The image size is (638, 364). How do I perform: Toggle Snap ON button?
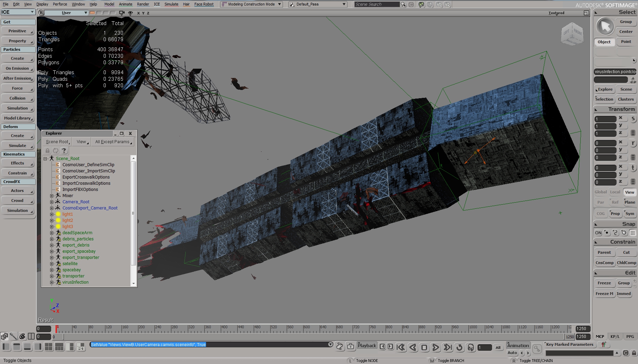pyautogui.click(x=598, y=233)
